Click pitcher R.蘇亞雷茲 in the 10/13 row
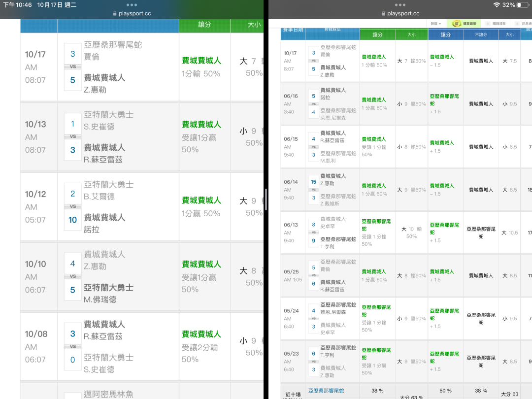The width and height of the screenshot is (532, 399). 103,160
